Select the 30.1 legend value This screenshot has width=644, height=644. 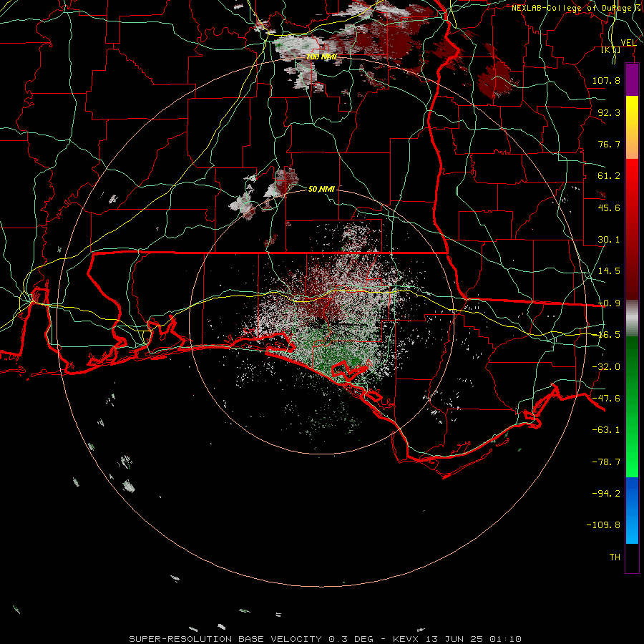coord(609,240)
